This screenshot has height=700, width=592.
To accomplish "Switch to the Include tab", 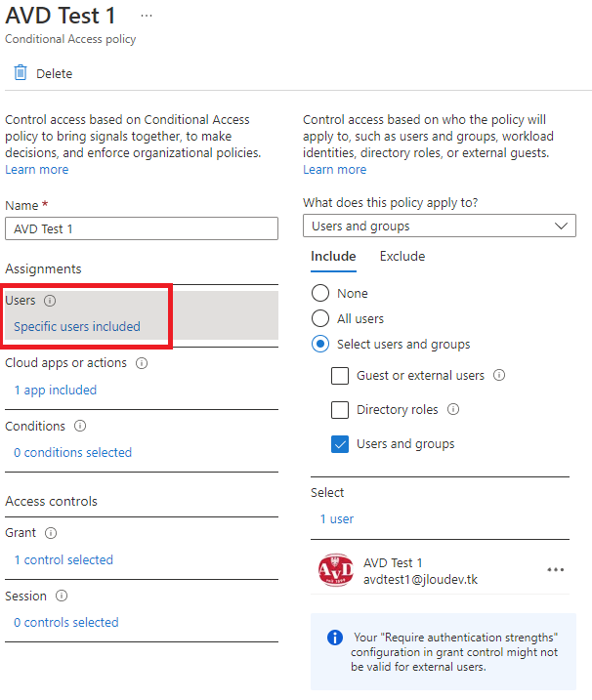I will (333, 256).
